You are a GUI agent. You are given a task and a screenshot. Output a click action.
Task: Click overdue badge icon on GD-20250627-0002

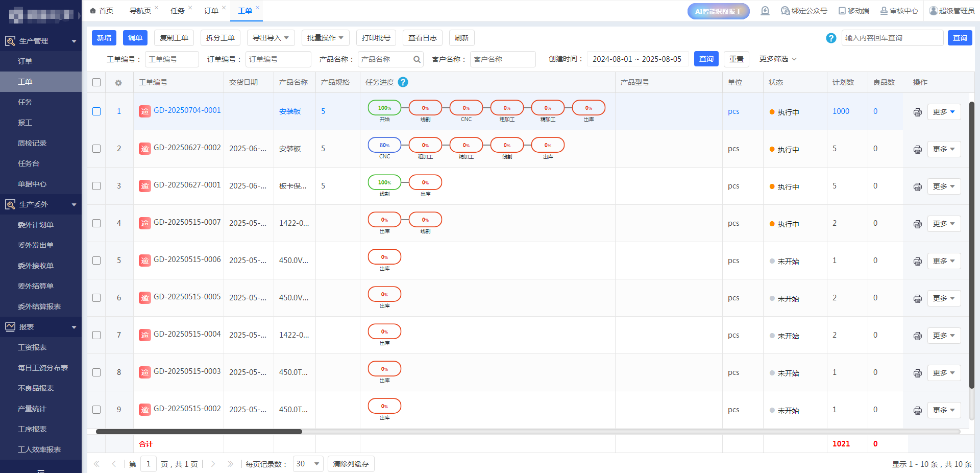145,149
